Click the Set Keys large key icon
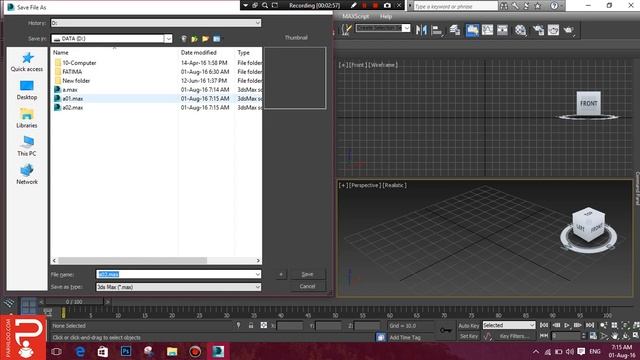 coord(446,330)
